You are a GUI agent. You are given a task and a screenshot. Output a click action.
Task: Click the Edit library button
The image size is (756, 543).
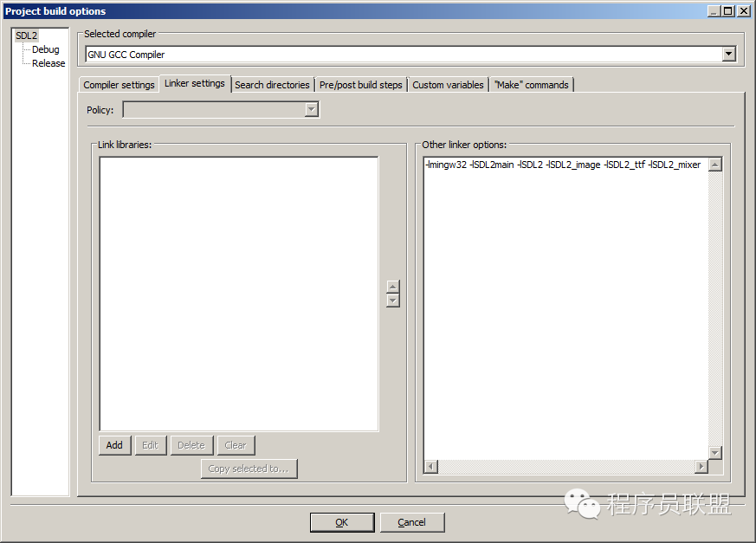(x=150, y=445)
